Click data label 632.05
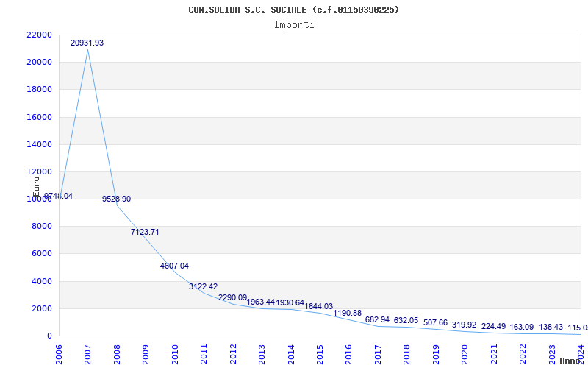 pos(406,320)
